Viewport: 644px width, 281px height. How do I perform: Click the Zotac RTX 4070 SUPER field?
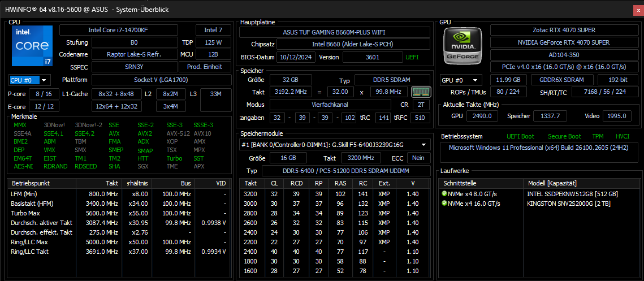(564, 30)
